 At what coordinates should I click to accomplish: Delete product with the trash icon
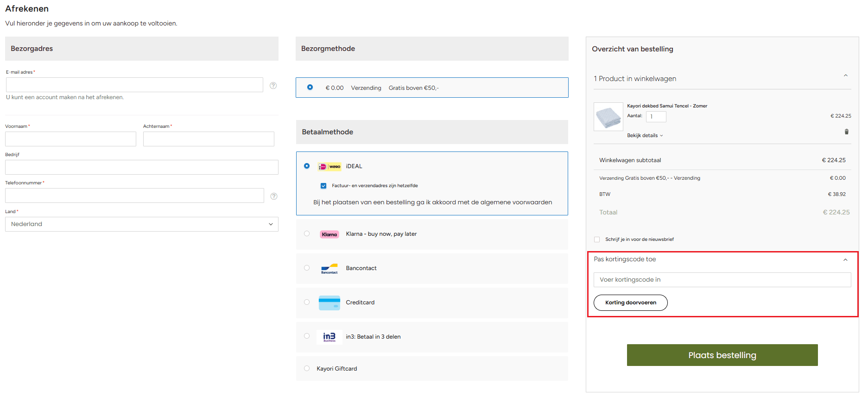[846, 132]
